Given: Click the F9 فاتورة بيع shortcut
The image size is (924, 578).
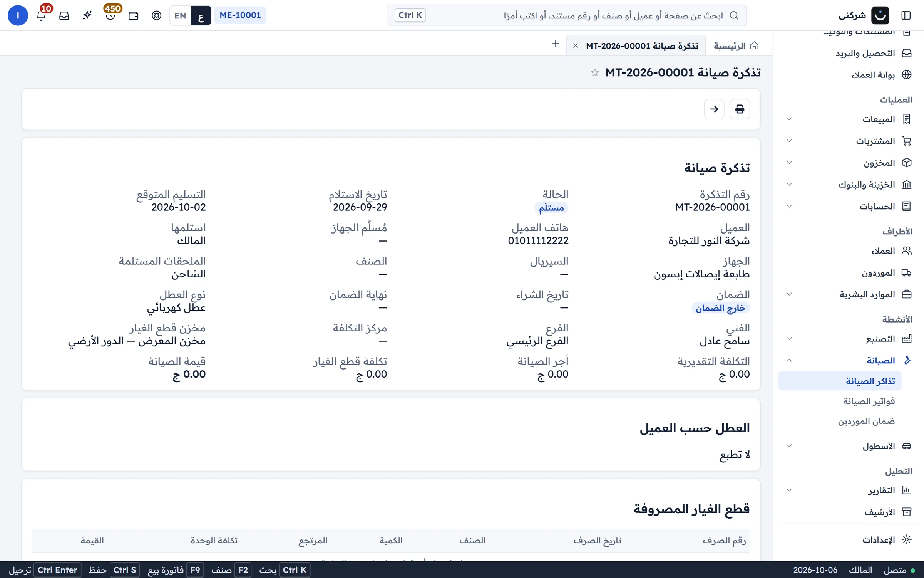Looking at the screenshot, I should [176, 570].
